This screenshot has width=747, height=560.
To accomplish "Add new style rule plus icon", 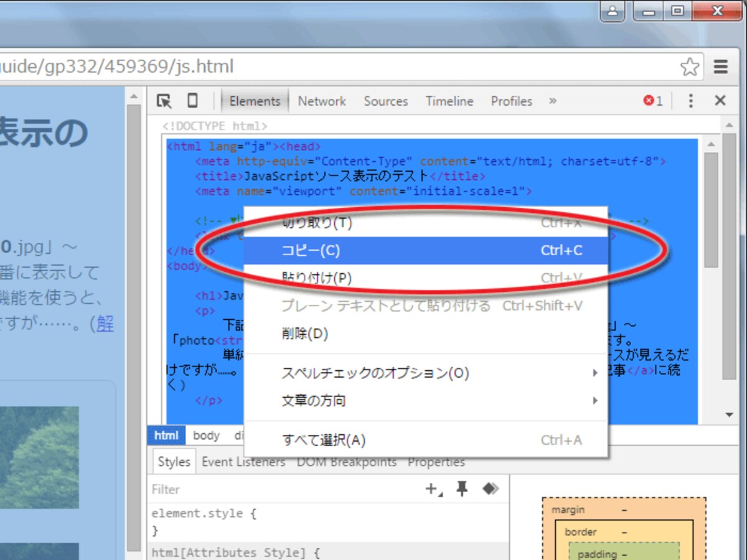I will pyautogui.click(x=433, y=490).
